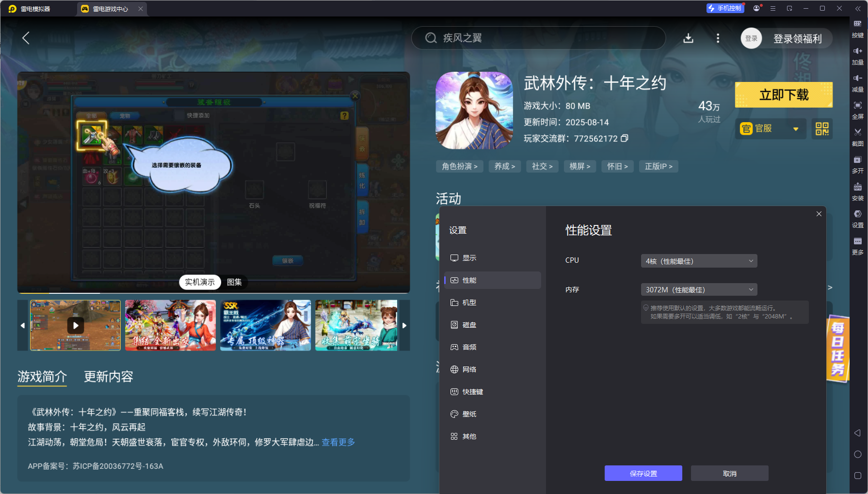Select 机型 in settings menu
The width and height of the screenshot is (868, 494).
coord(492,303)
